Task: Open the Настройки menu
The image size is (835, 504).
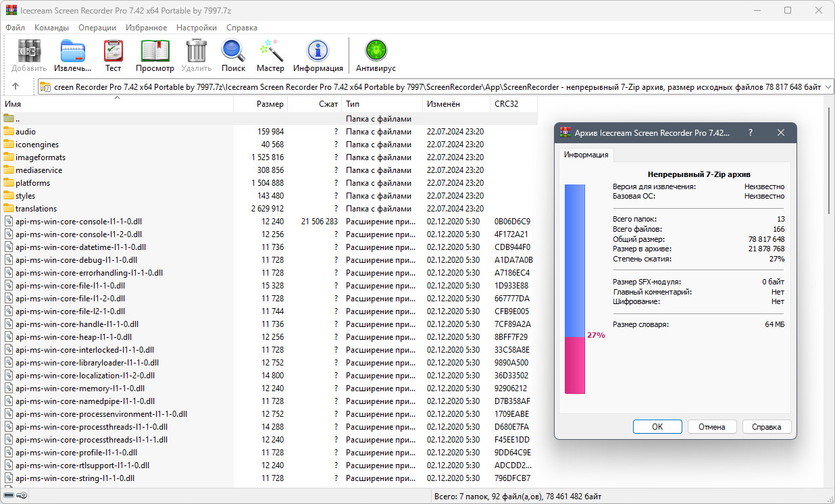Action: point(197,28)
